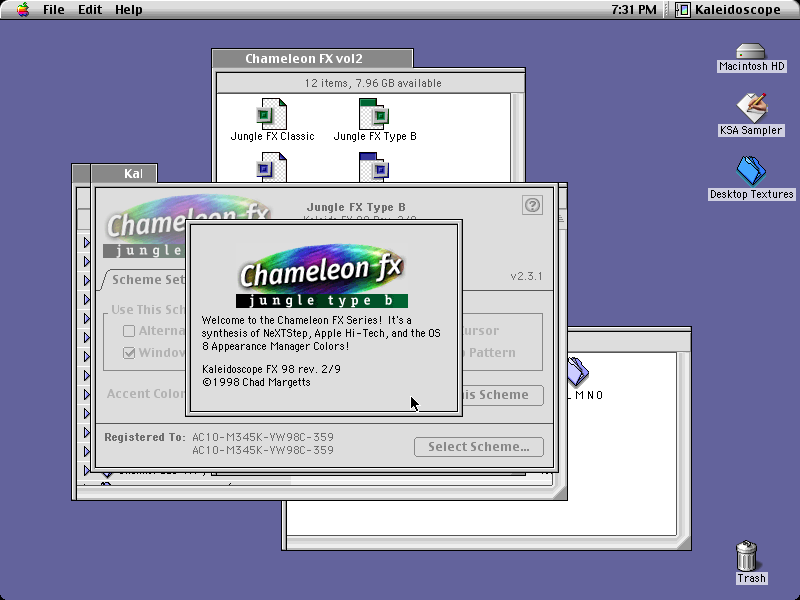800x600 pixels.
Task: Expand the bottommost disclosure triangle in the back list
Action: click(x=87, y=470)
